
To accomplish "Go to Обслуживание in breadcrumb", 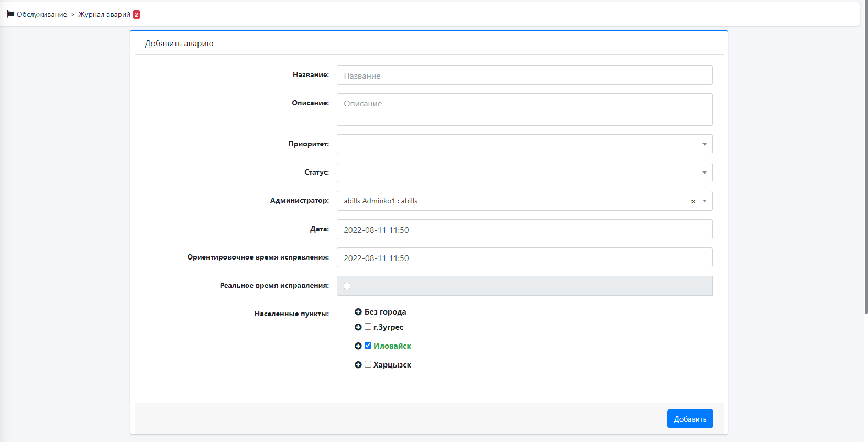I will click(x=42, y=15).
